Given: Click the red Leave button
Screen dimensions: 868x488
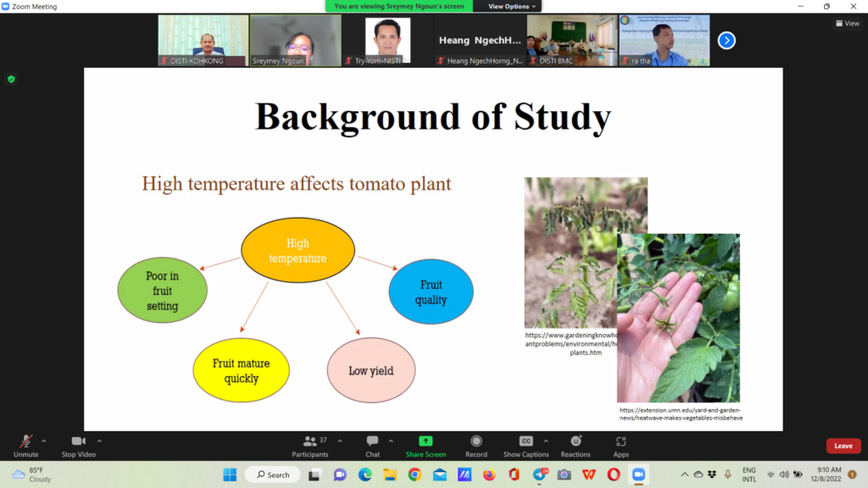Looking at the screenshot, I should click(x=843, y=446).
